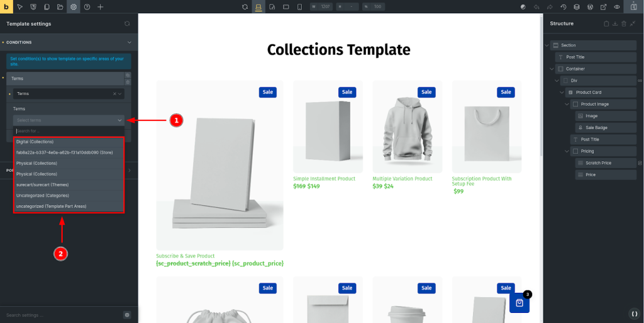
Task: Collapse the Container tree node
Action: [552, 69]
